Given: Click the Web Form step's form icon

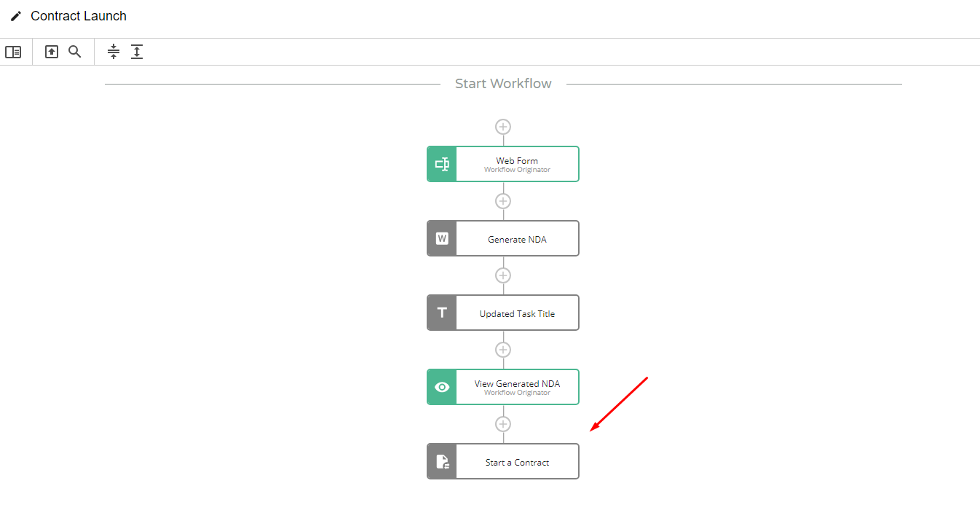Looking at the screenshot, I should tap(442, 164).
